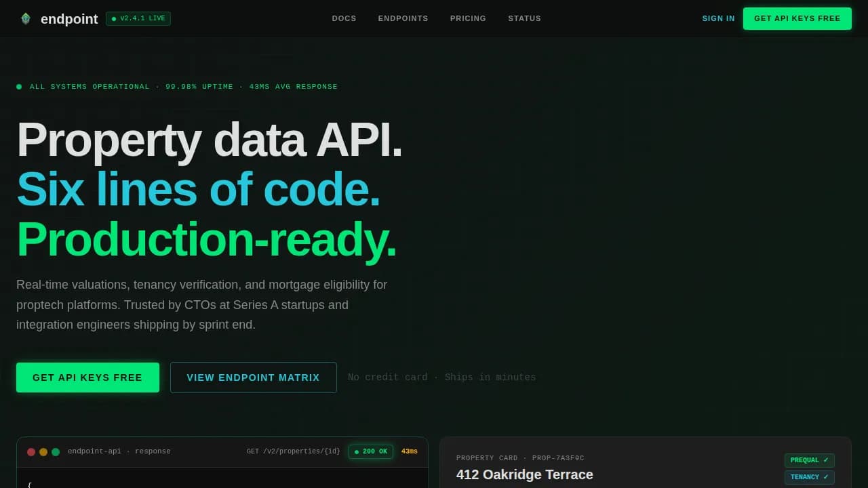Open the Docs nav link
Image resolution: width=868 pixels, height=488 pixels.
click(344, 18)
